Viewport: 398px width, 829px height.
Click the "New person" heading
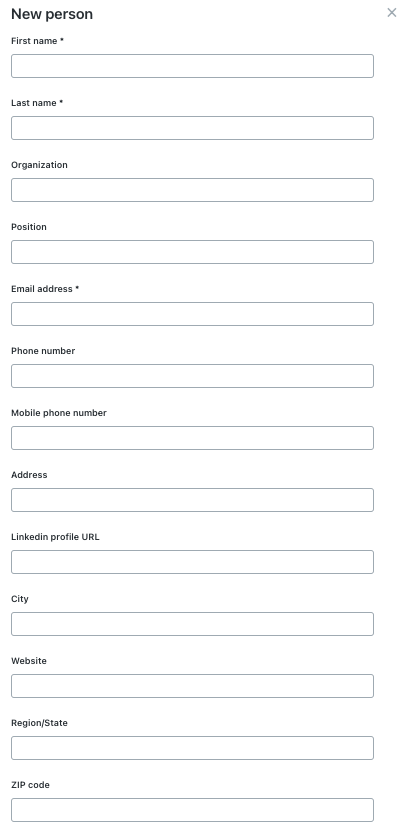(x=52, y=14)
